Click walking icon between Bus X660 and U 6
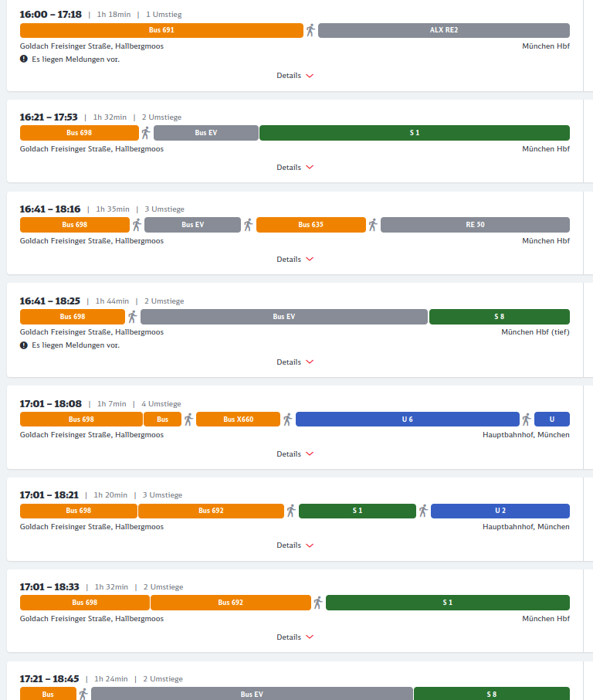Image resolution: width=593 pixels, height=700 pixels. click(287, 420)
